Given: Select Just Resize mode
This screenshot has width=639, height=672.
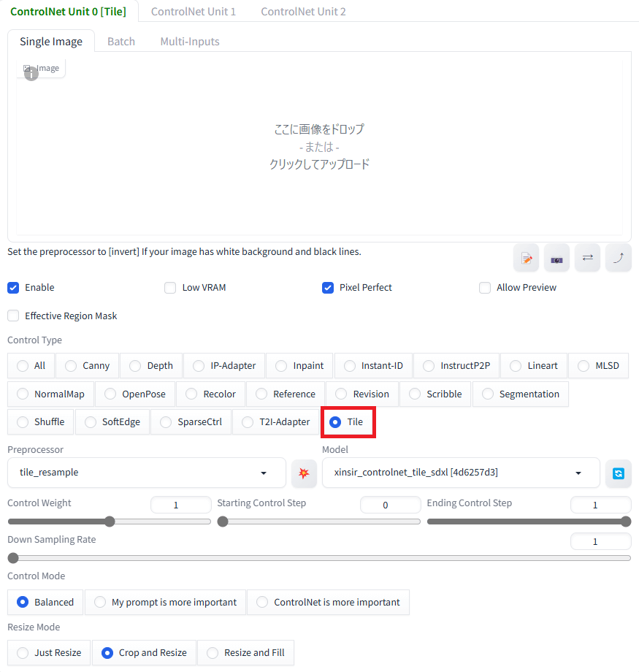Looking at the screenshot, I should point(49,653).
